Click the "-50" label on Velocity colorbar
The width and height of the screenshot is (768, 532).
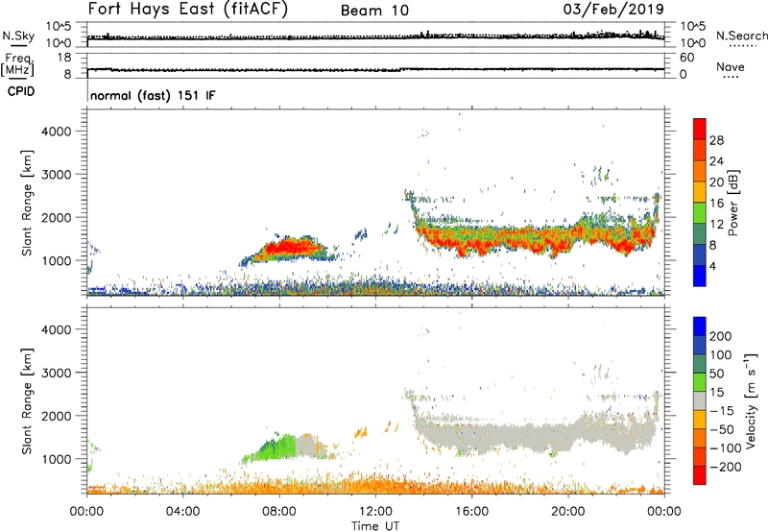pos(722,429)
